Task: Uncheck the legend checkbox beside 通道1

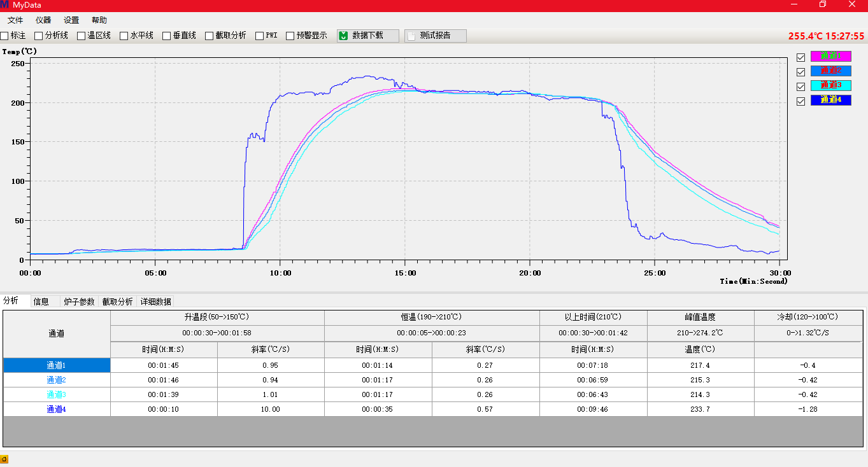Action: [x=801, y=57]
